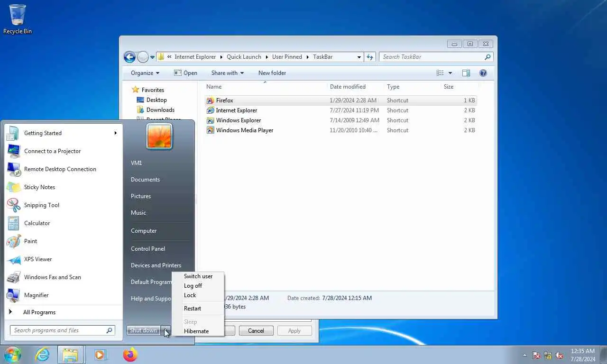The height and width of the screenshot is (364, 607).
Task: Show the preview pane icon
Action: click(x=466, y=73)
